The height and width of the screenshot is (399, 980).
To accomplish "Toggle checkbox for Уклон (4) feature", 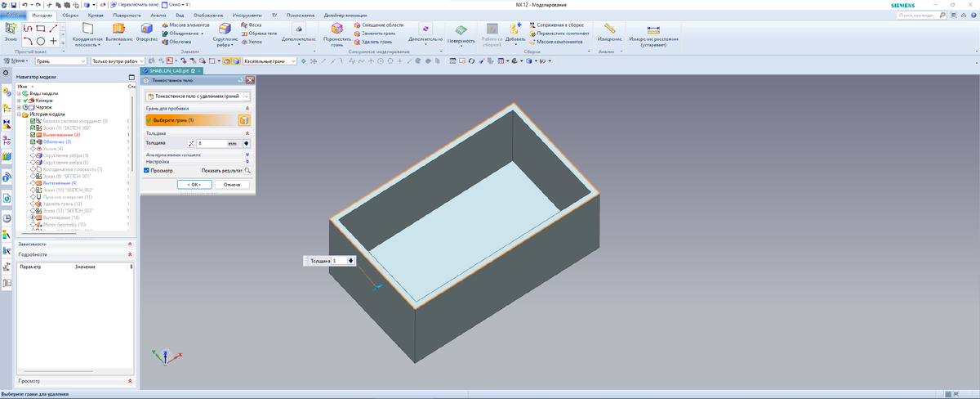I will [33, 149].
